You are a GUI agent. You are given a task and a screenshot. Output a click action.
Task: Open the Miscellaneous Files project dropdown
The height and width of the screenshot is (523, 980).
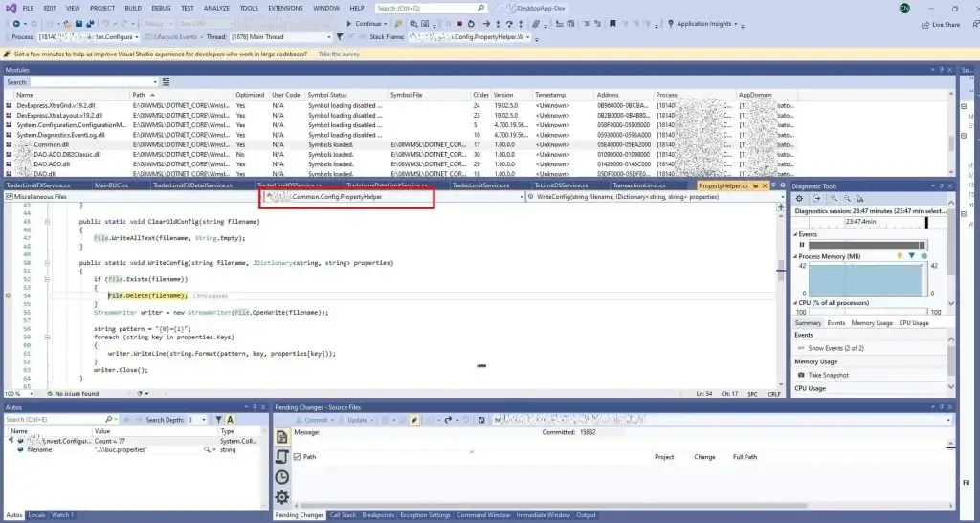[131, 197]
